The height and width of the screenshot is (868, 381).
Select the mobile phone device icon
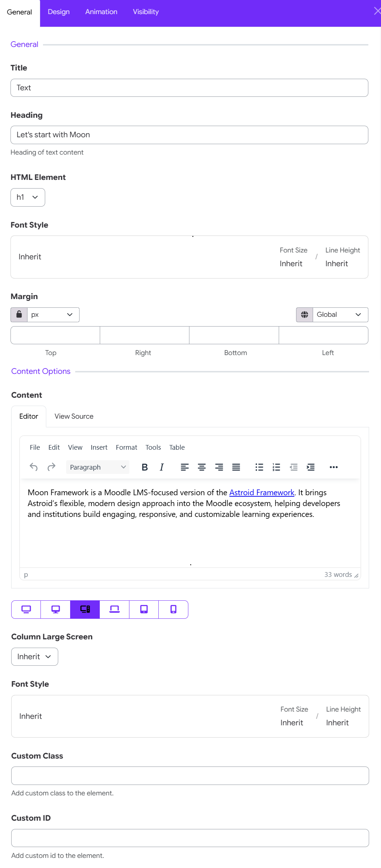[x=174, y=609]
